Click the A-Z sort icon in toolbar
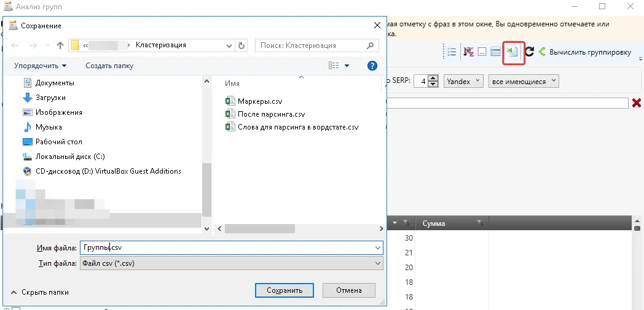 coord(468,52)
